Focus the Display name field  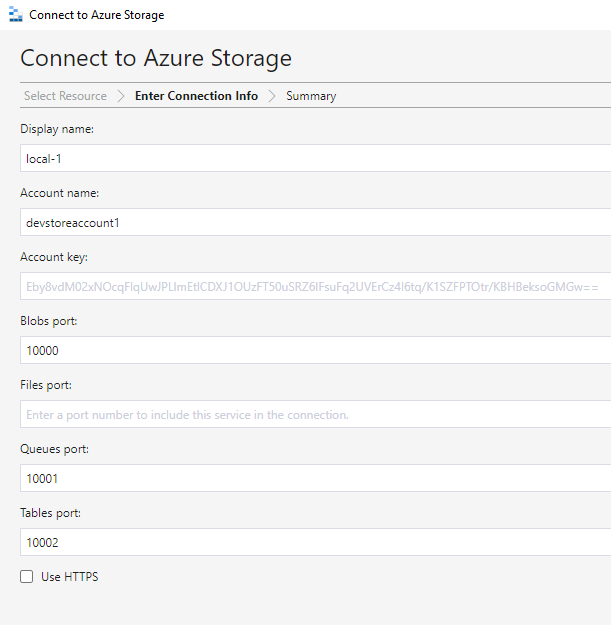pos(316,158)
